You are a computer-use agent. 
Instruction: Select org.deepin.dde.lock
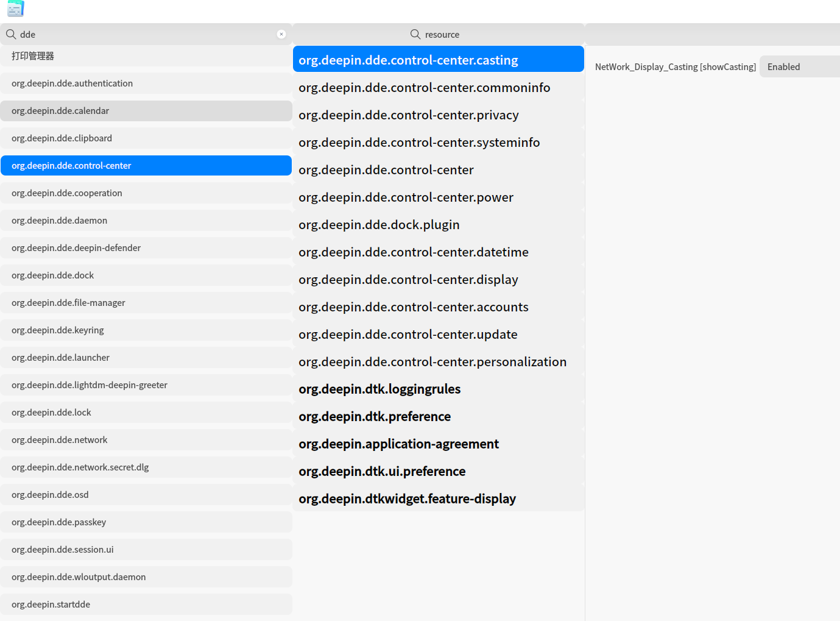pos(146,413)
